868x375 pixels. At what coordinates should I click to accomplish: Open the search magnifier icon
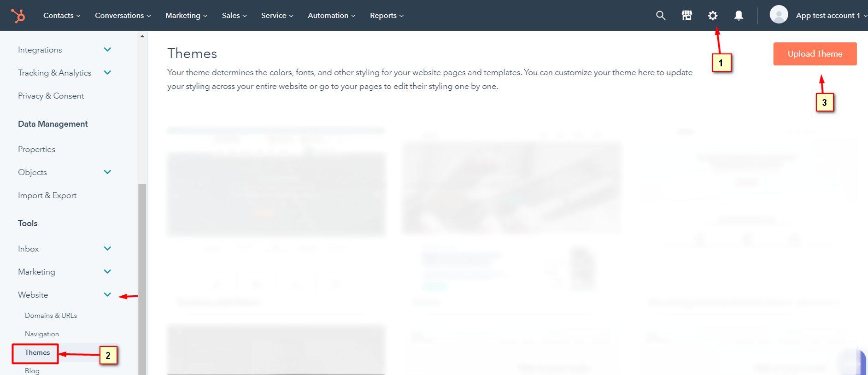(x=661, y=16)
